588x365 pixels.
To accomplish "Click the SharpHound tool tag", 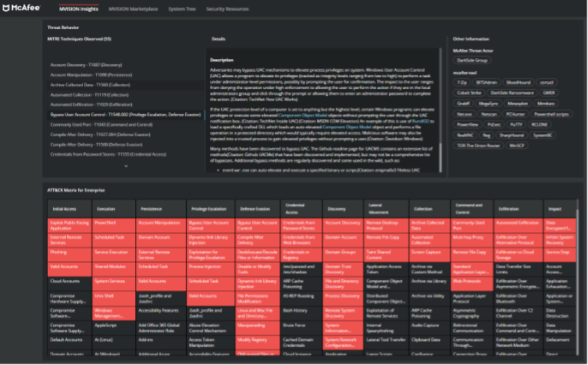I will point(511,135).
